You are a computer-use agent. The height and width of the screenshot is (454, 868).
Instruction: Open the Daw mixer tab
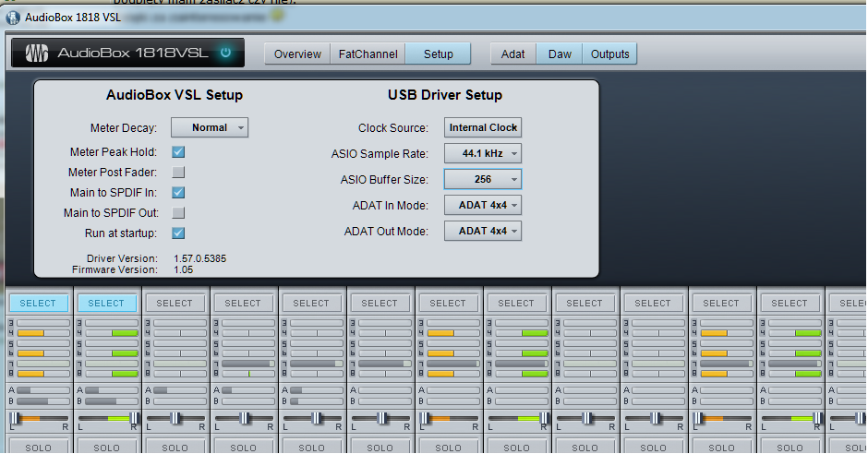[x=560, y=54]
